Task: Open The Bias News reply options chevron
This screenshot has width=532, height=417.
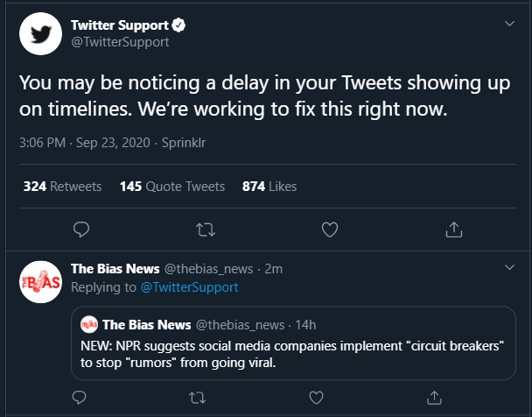Action: [x=509, y=267]
